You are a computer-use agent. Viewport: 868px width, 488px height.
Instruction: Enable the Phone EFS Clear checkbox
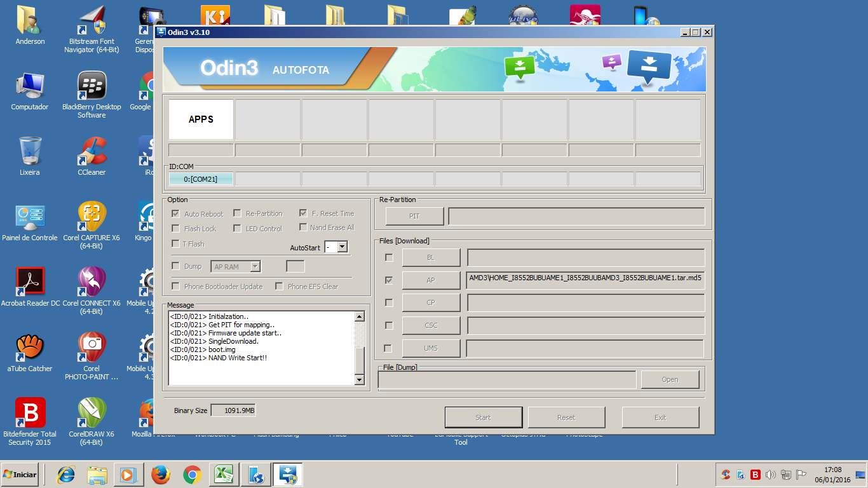(x=279, y=287)
